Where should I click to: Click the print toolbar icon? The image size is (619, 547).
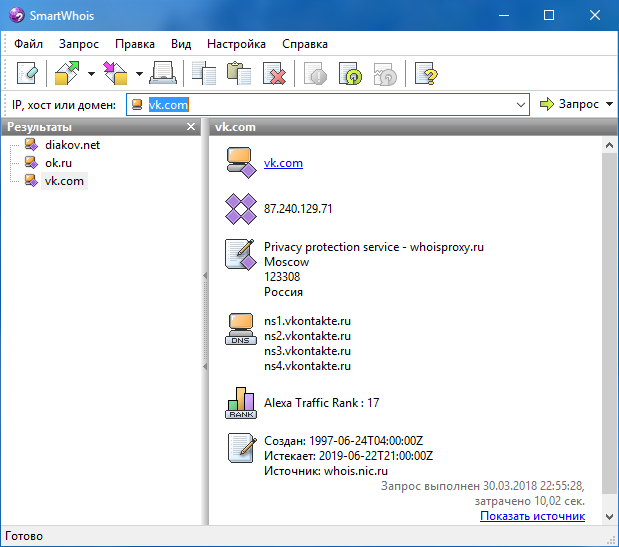(164, 74)
